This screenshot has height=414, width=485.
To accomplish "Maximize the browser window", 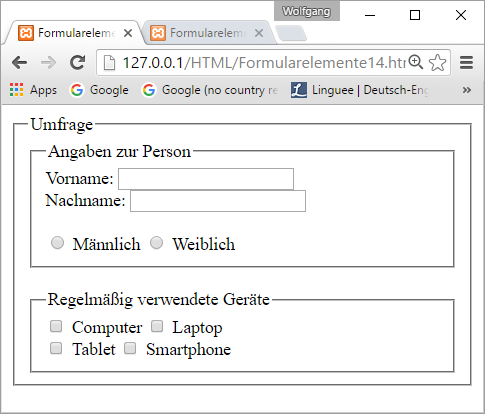I will tap(415, 15).
